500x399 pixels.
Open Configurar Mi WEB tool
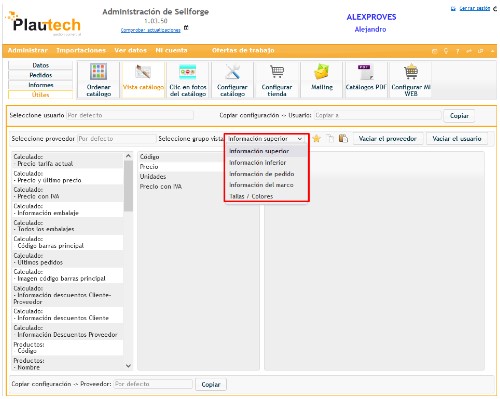411,80
